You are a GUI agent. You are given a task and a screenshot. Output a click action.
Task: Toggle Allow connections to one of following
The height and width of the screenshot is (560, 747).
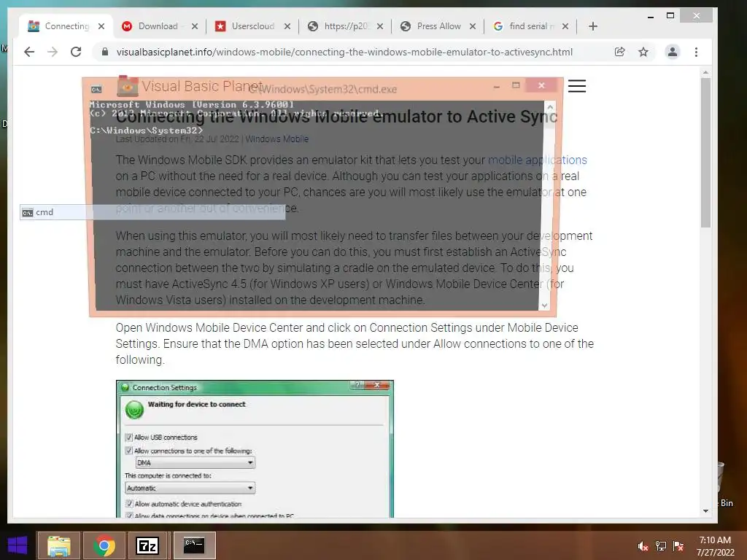(x=129, y=451)
